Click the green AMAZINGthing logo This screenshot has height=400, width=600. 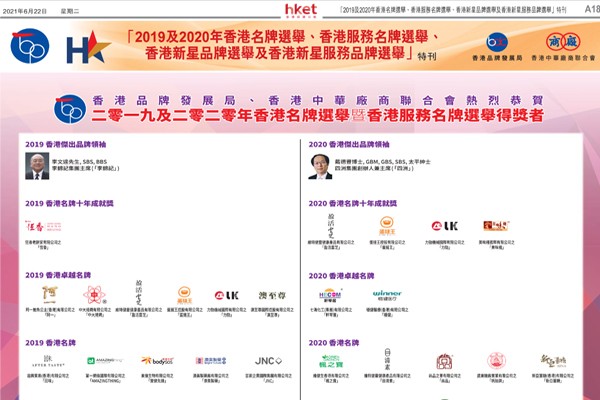coord(105,361)
